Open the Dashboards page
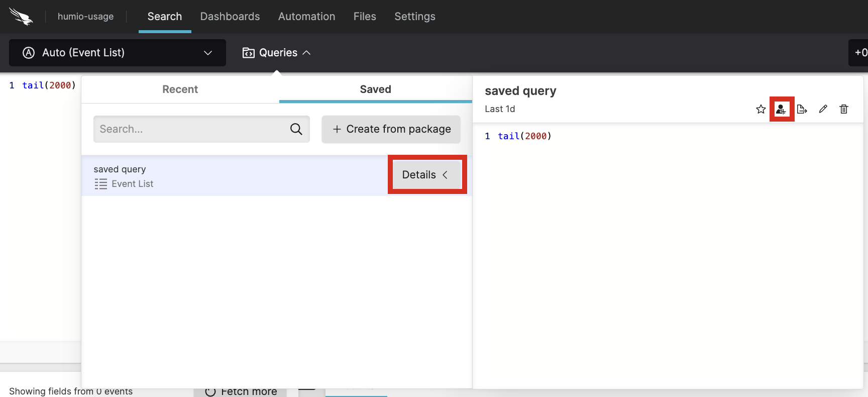The image size is (868, 397). 230,17
